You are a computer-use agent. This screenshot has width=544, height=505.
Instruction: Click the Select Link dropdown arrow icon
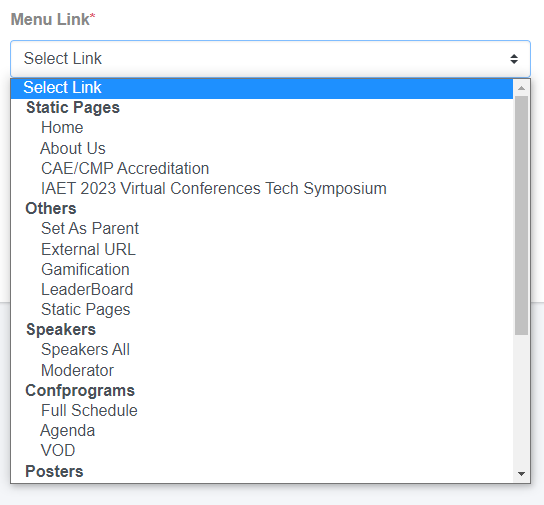(514, 59)
